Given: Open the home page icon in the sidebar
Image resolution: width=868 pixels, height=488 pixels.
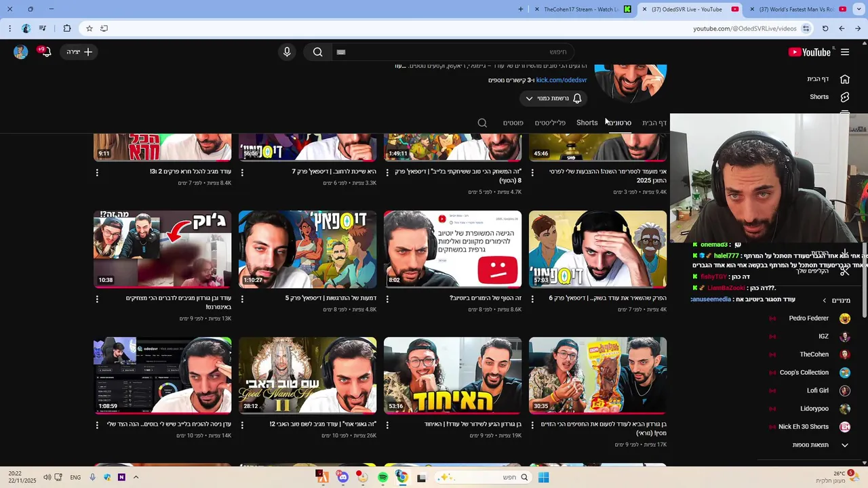Looking at the screenshot, I should pyautogui.click(x=844, y=79).
